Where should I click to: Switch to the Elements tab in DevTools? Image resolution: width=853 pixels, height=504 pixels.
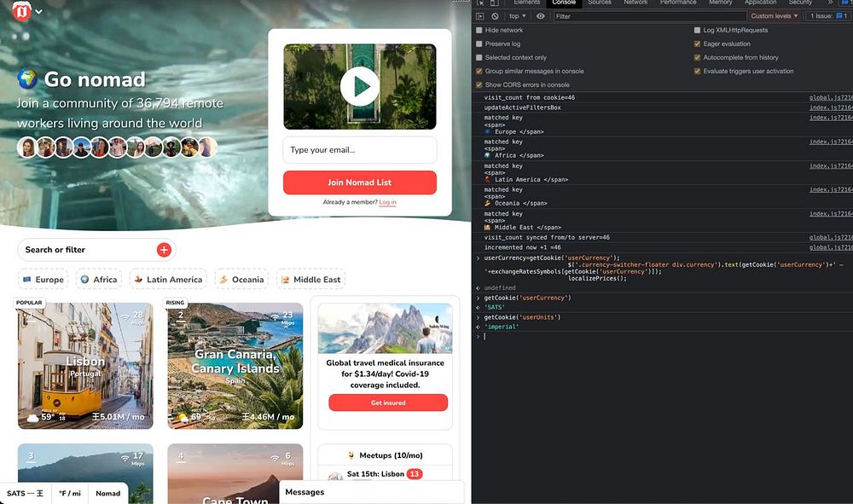pyautogui.click(x=526, y=3)
